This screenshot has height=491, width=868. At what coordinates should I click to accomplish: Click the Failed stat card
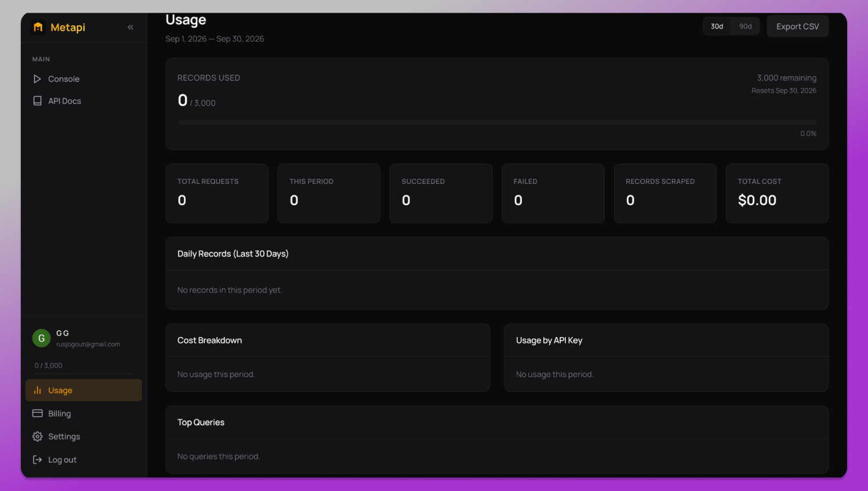[x=553, y=193]
